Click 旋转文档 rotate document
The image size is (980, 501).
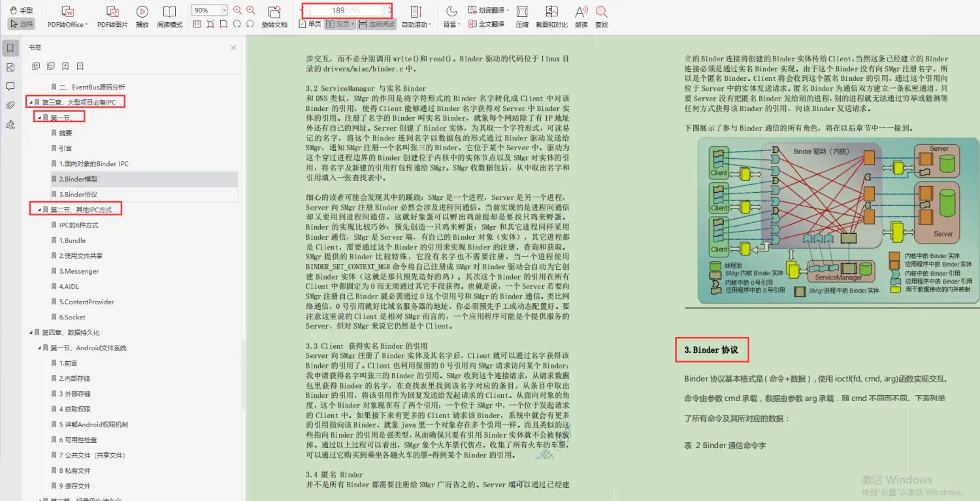(274, 18)
